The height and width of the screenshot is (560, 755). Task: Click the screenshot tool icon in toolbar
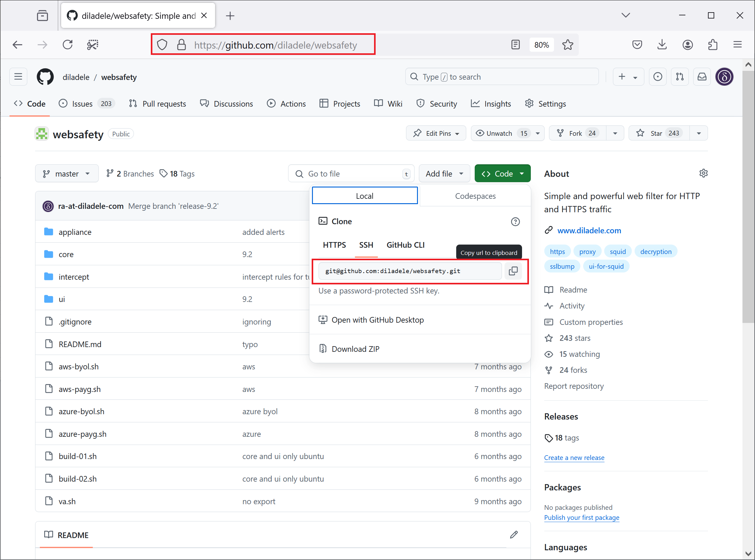pyautogui.click(x=92, y=45)
